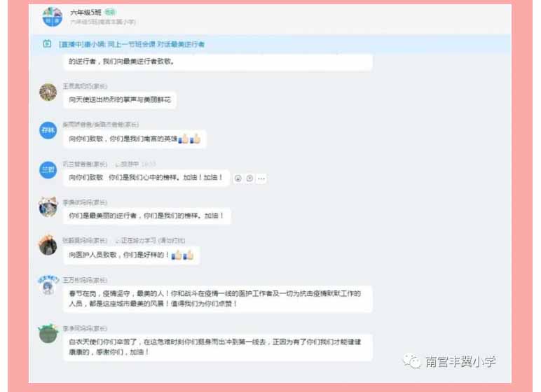Image resolution: width=541 pixels, height=392 pixels.
Task: Click the avatar beside 白衣天使们你们辛苦了 message
Action: (48, 334)
